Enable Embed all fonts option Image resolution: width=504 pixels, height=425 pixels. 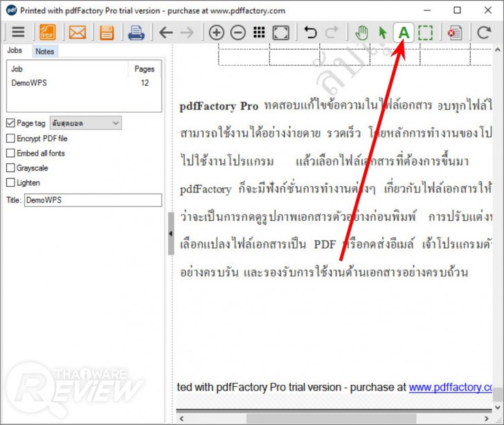(10, 153)
